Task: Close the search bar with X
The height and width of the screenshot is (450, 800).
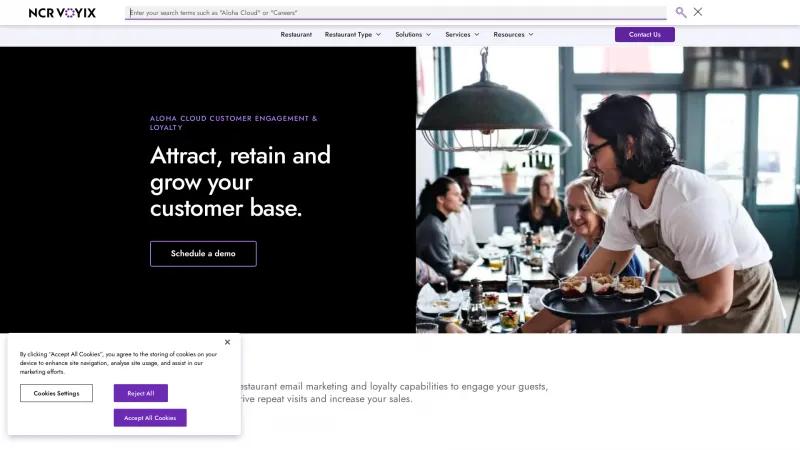Action: [x=698, y=12]
